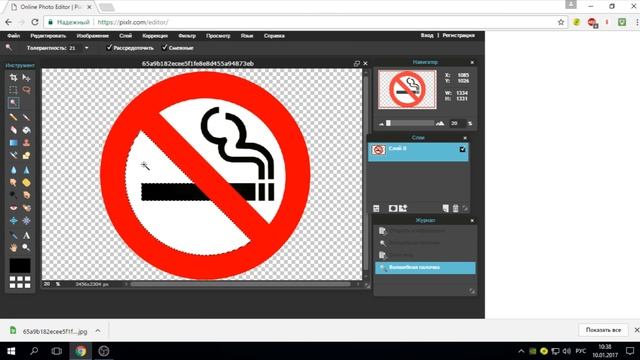This screenshot has height=360, width=640.
Task: Reload the browser page
Action: pos(35,22)
